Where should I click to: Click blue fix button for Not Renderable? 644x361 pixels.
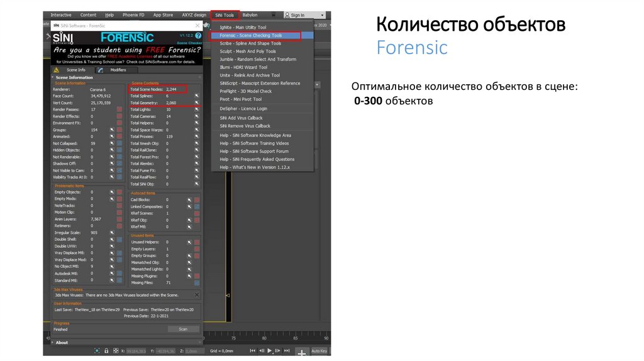[x=119, y=157]
